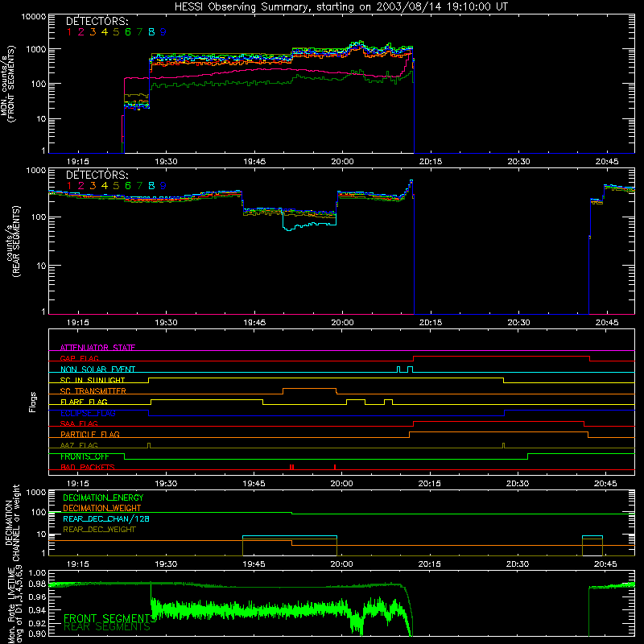This screenshot has width=644, height=644.
Task: Click the '19:15' time tick under decimation panel
Action: tap(77, 564)
